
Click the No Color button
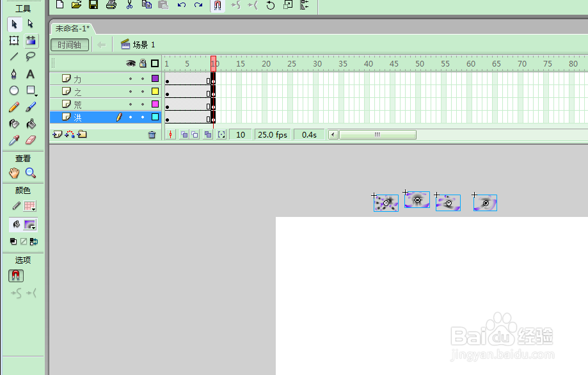24,241
